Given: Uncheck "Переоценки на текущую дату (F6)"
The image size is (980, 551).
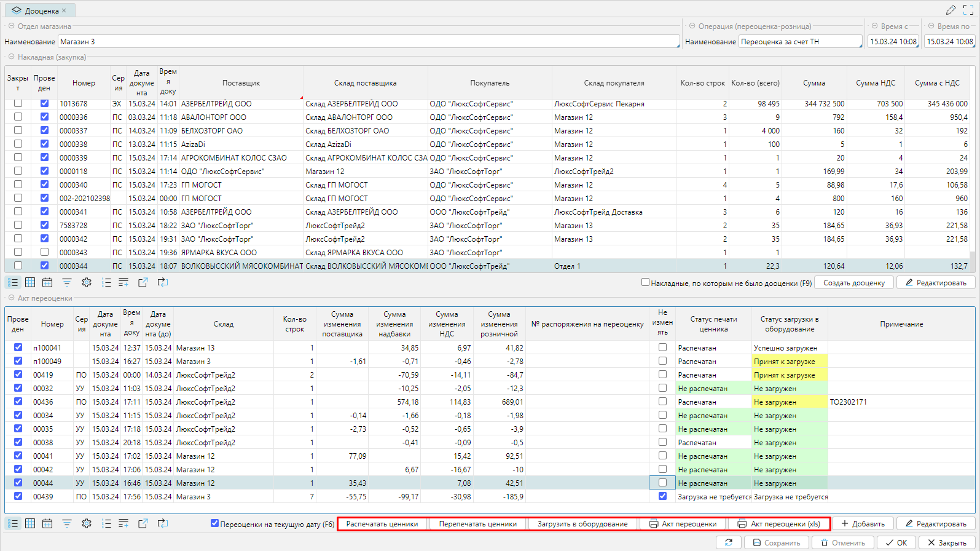Looking at the screenshot, I should (214, 523).
